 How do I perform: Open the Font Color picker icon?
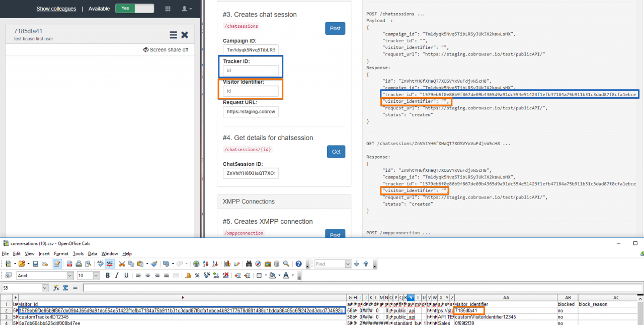click(285, 275)
